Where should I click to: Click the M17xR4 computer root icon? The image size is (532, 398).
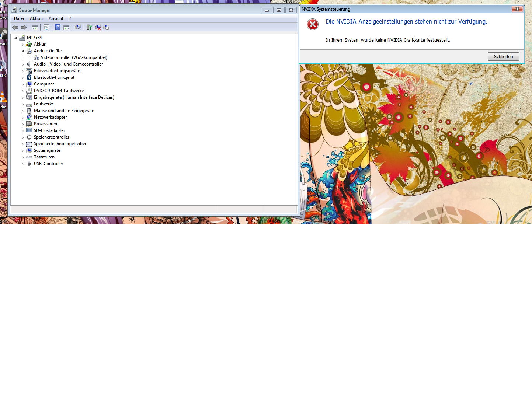point(22,38)
